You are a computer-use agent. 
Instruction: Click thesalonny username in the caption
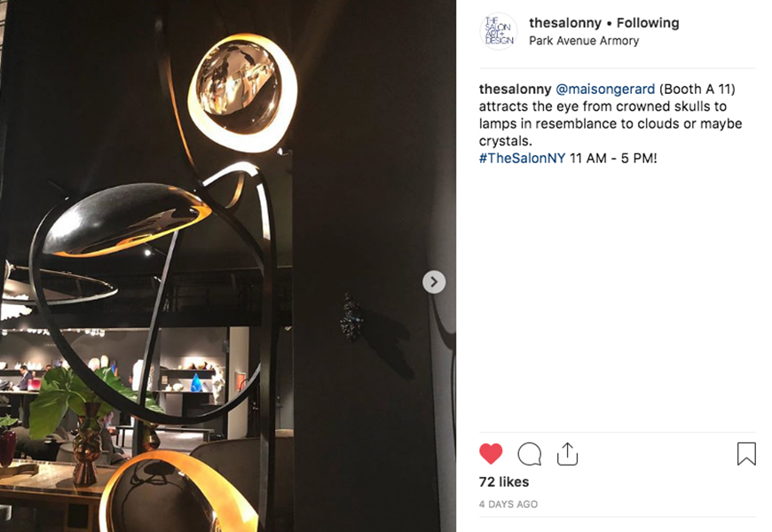pyautogui.click(x=515, y=89)
